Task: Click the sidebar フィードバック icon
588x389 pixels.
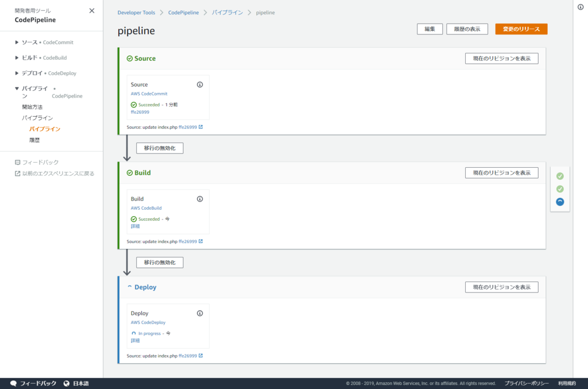Action: pos(17,163)
